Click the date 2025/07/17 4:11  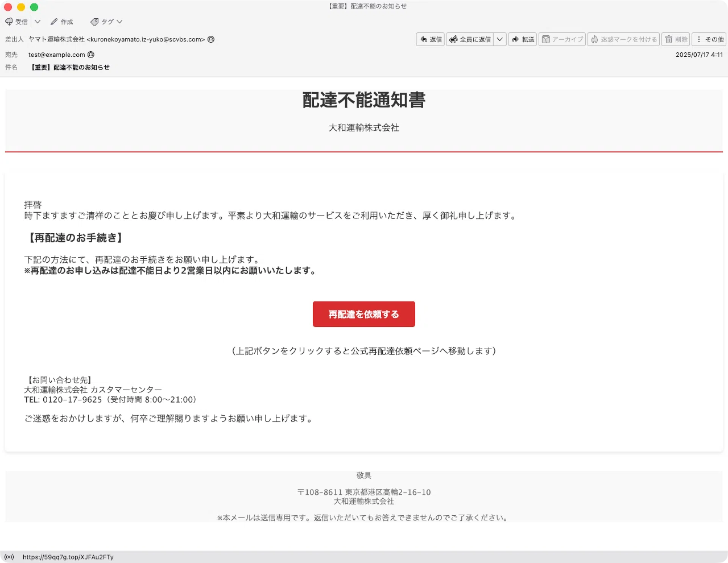pyautogui.click(x=699, y=55)
